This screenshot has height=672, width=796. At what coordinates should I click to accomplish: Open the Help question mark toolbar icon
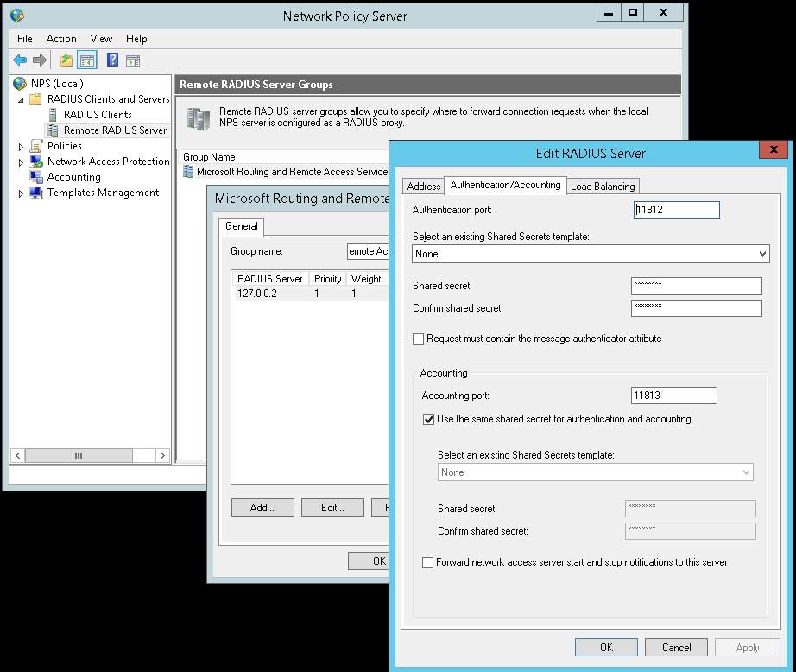tap(112, 60)
